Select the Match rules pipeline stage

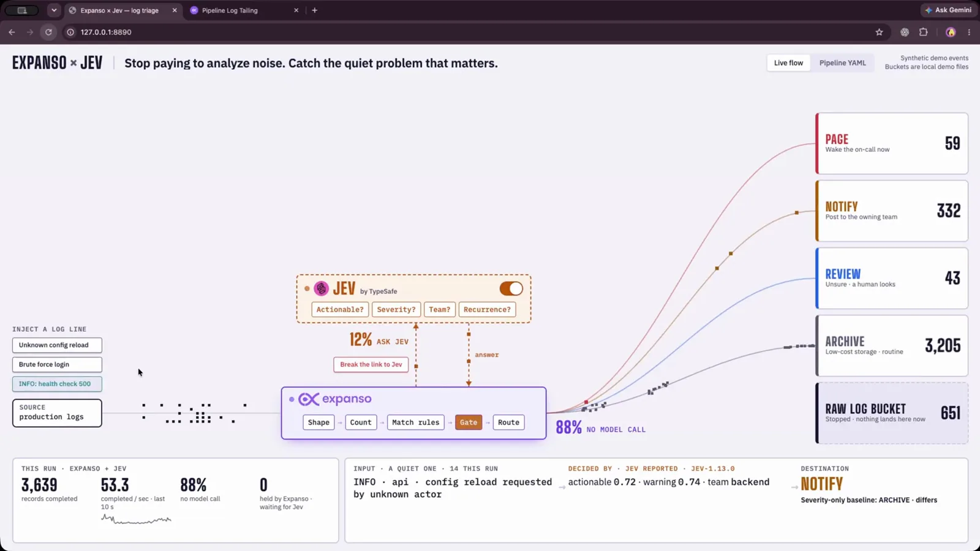[416, 422]
